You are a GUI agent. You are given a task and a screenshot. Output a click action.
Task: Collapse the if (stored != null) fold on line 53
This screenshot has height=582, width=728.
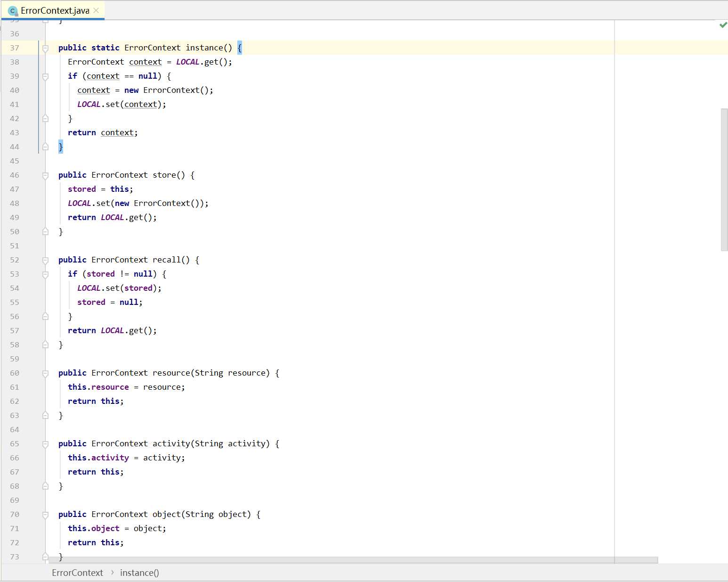point(46,274)
